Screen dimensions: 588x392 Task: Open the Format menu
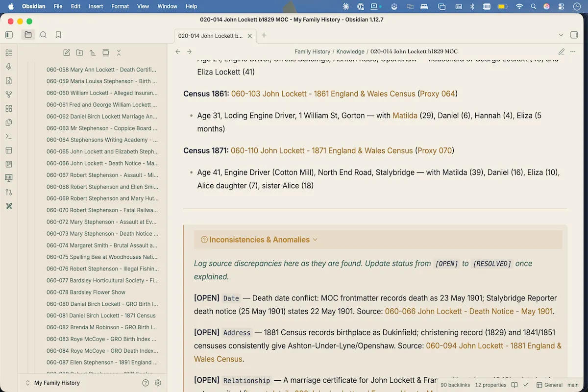tap(120, 6)
